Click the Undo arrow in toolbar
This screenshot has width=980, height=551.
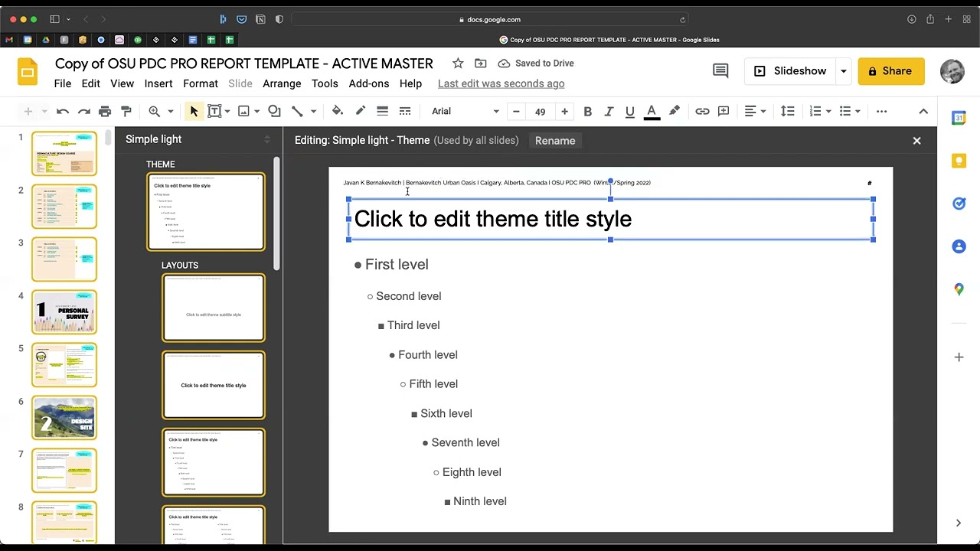[x=63, y=112]
